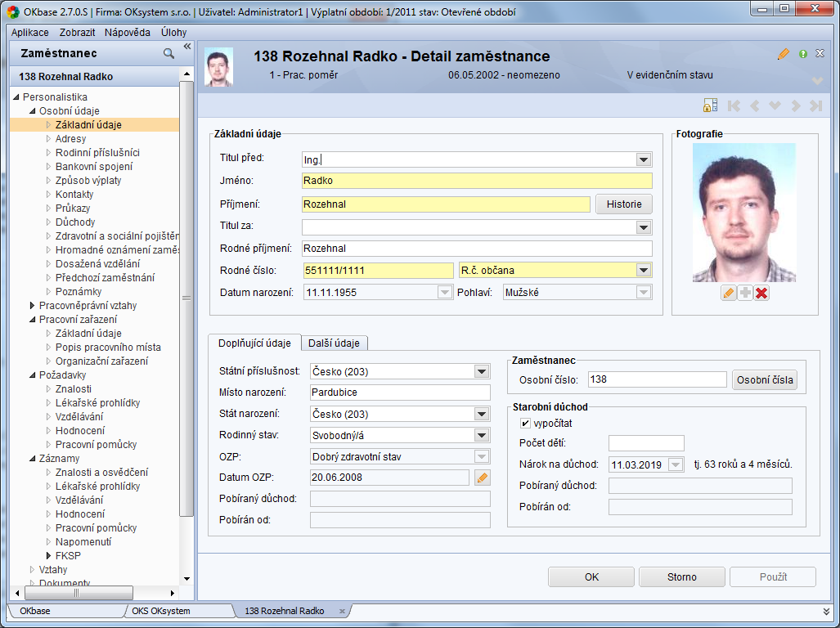Open the Zobrazit menu

[77, 32]
